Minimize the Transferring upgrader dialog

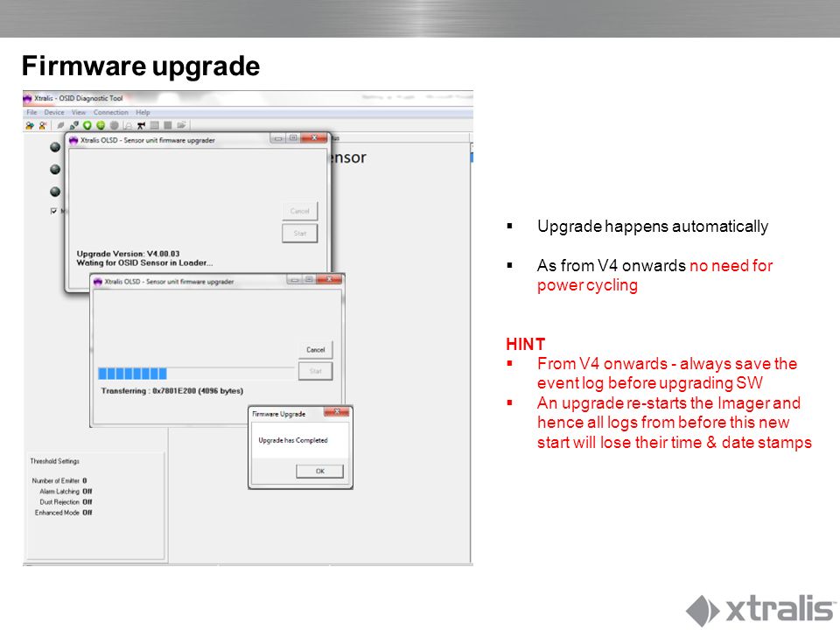[295, 280]
